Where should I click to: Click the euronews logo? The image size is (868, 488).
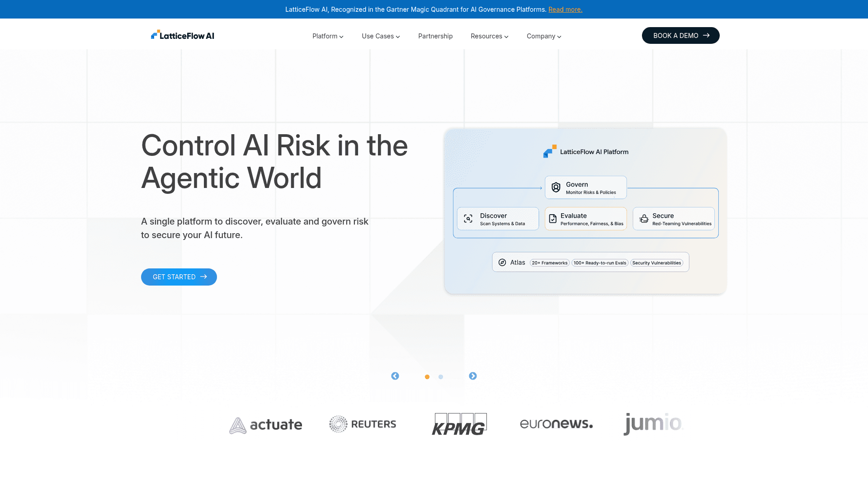(557, 423)
